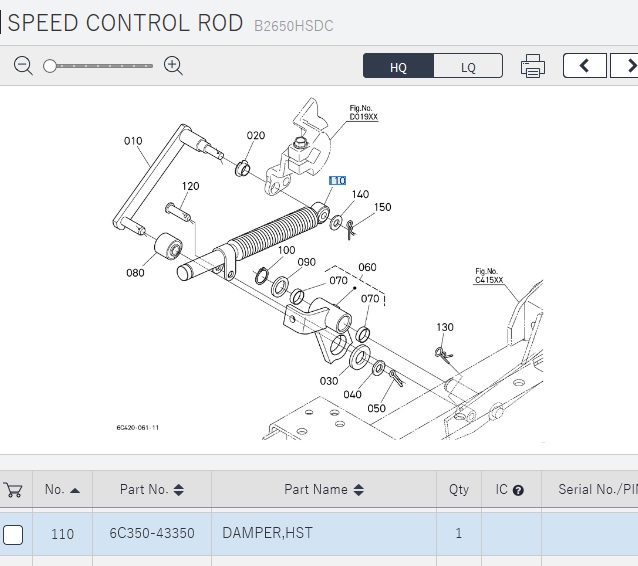
Task: Click callout 010 on the diagram
Action: pos(133,141)
